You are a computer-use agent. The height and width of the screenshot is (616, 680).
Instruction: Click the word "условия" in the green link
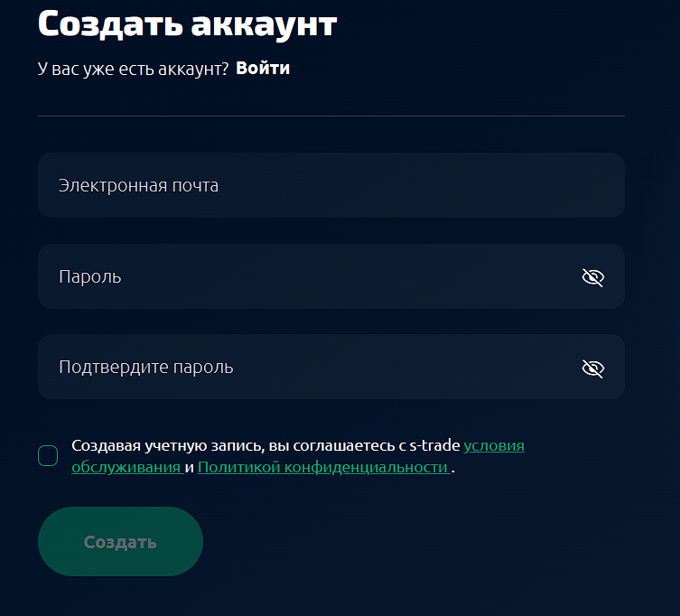493,445
